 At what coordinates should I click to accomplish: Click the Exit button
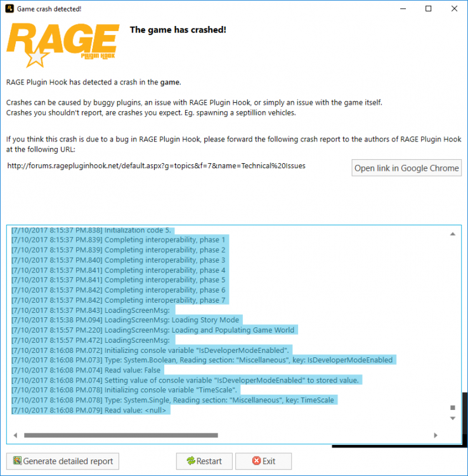263,461
